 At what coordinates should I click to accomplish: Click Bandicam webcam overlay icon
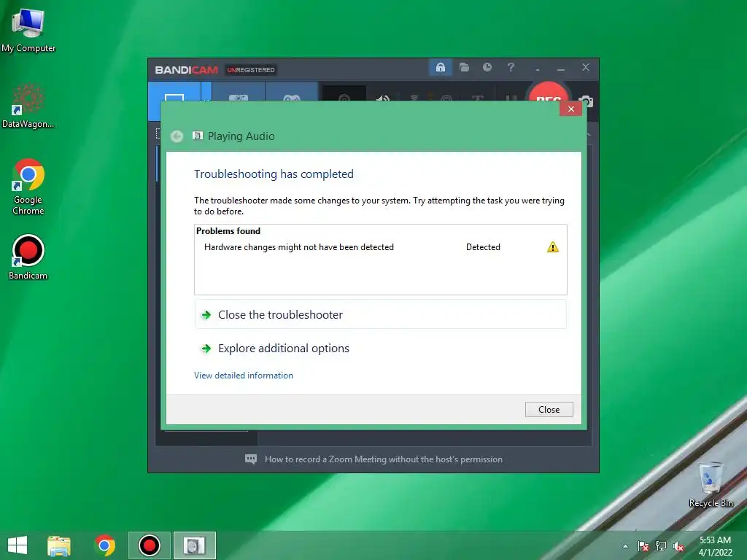click(x=344, y=97)
